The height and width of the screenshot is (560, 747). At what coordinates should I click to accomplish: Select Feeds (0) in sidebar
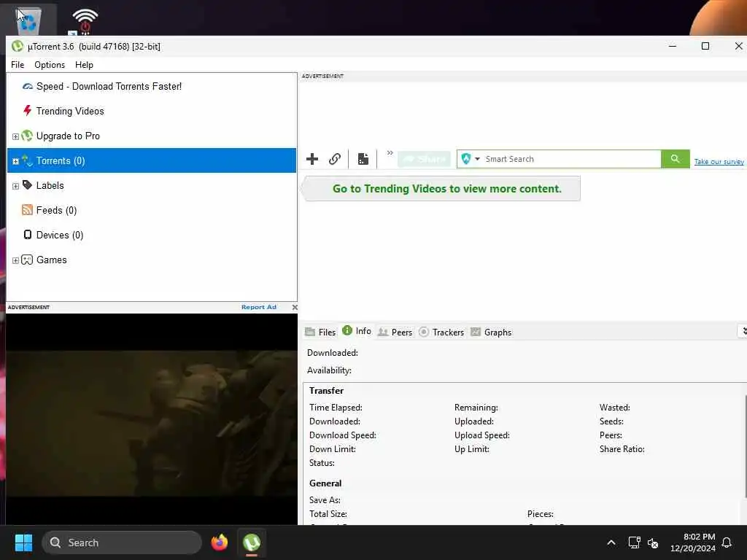(x=56, y=211)
